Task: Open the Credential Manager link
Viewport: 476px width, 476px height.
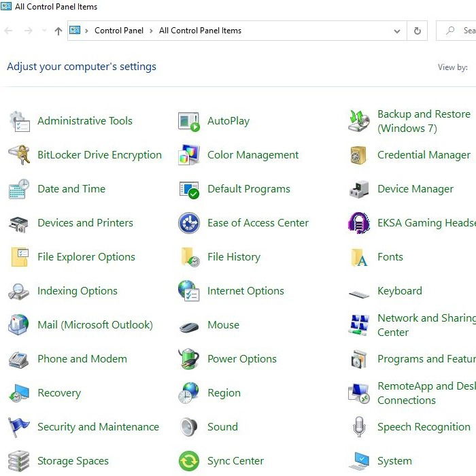Action: 424,155
